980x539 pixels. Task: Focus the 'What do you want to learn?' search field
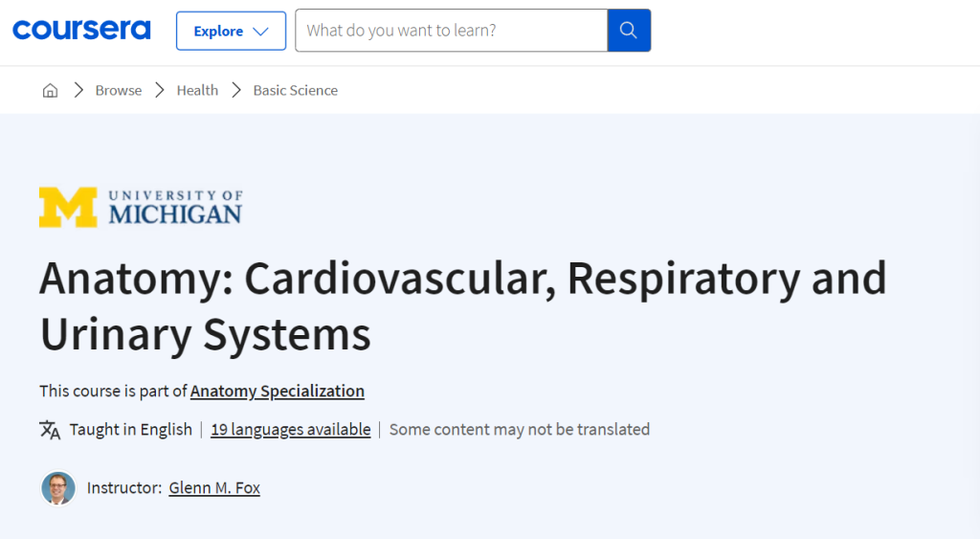tap(451, 30)
